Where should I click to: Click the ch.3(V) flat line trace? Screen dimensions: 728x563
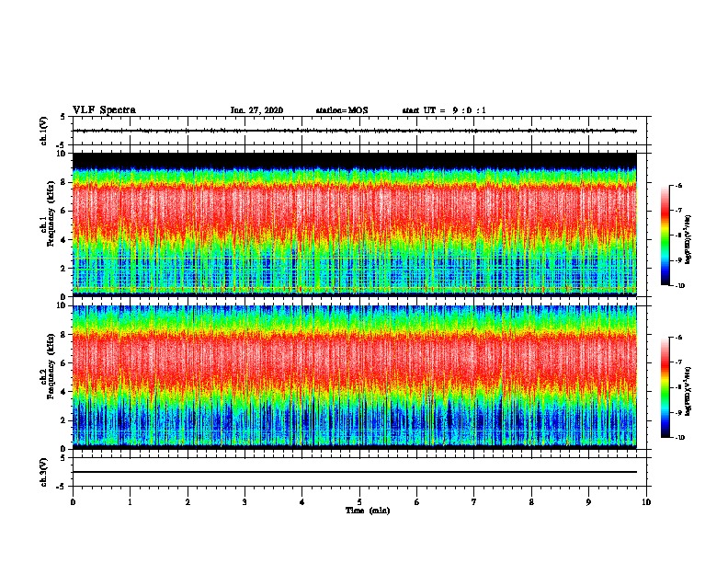355,472
